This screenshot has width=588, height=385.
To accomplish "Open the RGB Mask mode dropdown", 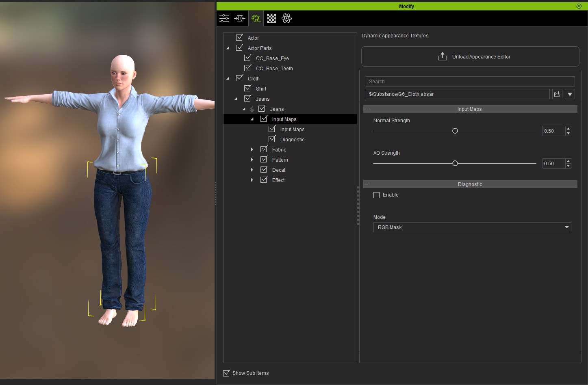I will pyautogui.click(x=472, y=227).
